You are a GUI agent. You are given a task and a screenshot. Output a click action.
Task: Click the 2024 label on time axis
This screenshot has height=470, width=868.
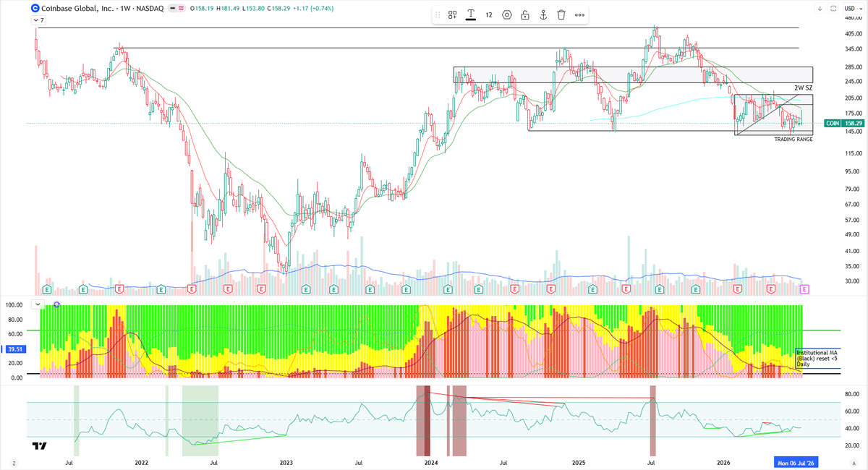tap(431, 462)
